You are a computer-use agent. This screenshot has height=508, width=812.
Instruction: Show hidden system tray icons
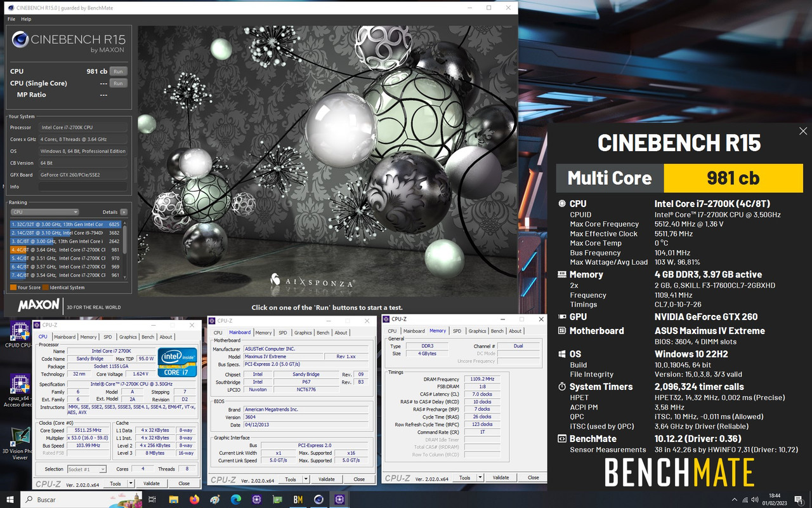pos(735,499)
